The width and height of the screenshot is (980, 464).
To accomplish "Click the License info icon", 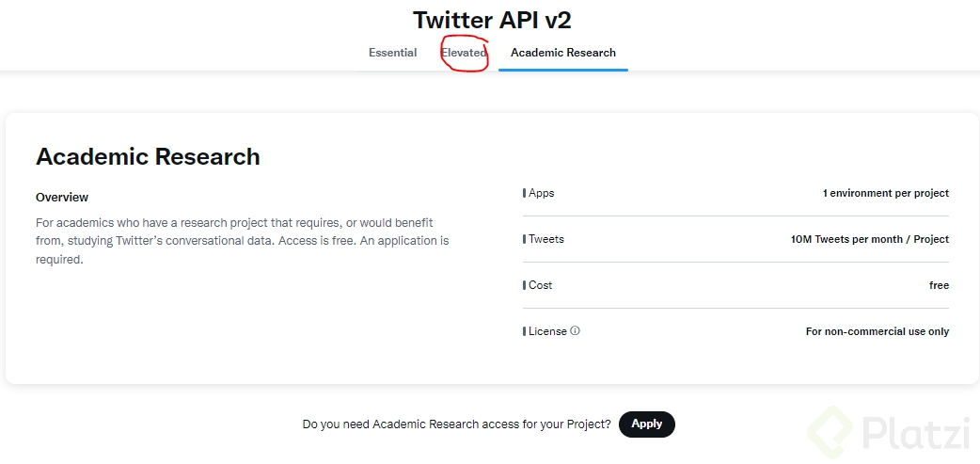I will [576, 331].
